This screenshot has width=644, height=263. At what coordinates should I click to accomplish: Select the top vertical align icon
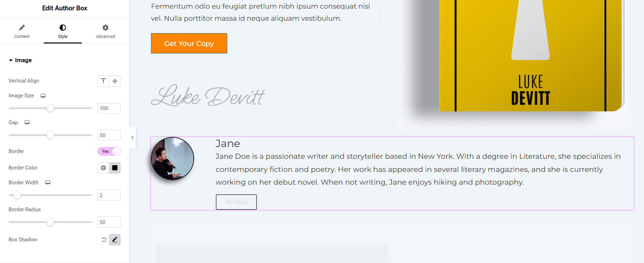click(103, 81)
